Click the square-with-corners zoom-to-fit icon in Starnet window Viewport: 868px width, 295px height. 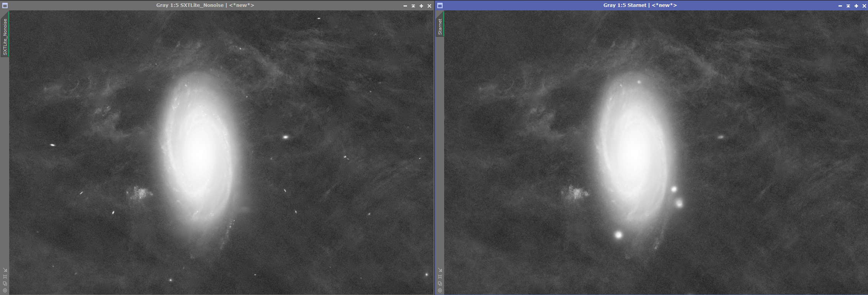point(440,277)
